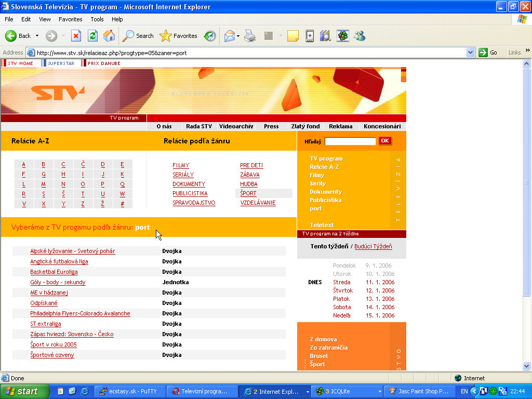The width and height of the screenshot is (532, 399).
Task: Click the Forward arrow button
Action: click(x=51, y=36)
